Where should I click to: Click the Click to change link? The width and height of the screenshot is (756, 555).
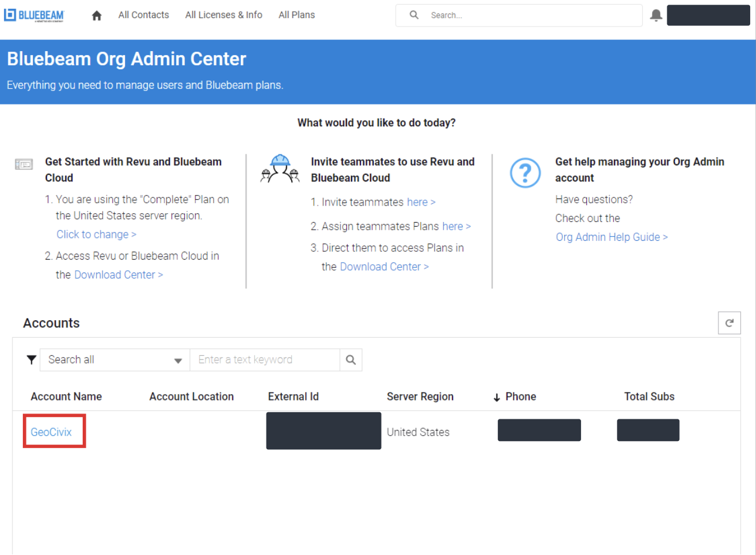coord(96,234)
